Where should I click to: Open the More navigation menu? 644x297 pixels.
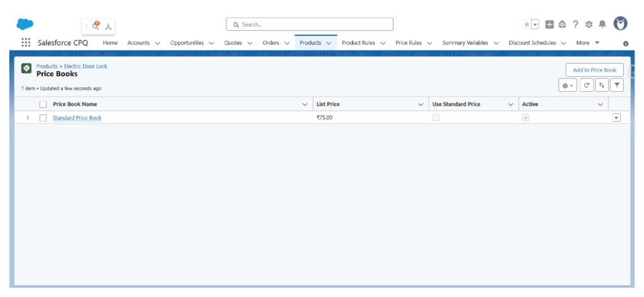click(x=588, y=43)
